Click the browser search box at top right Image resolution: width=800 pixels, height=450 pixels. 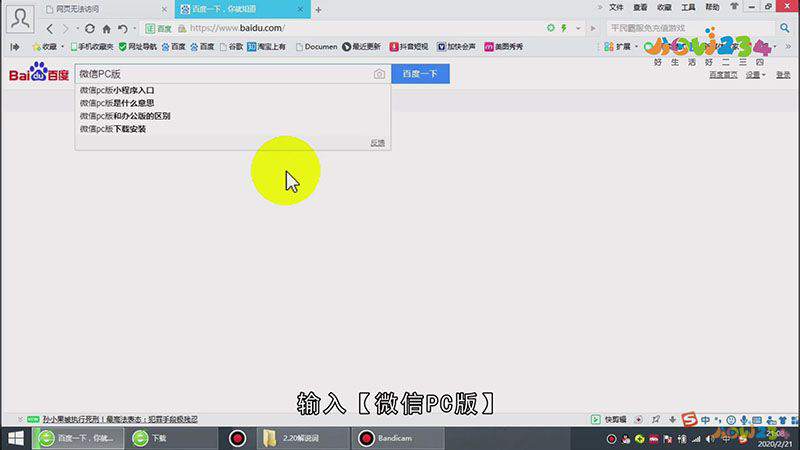point(691,28)
